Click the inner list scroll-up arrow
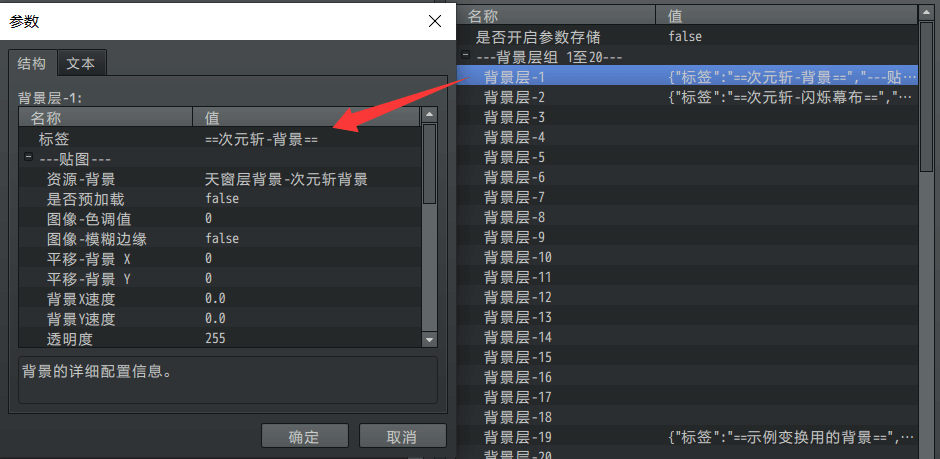This screenshot has height=459, width=940. [429, 115]
